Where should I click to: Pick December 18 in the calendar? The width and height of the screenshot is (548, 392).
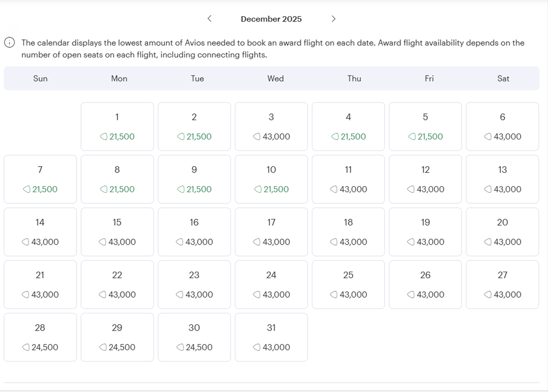click(x=348, y=231)
